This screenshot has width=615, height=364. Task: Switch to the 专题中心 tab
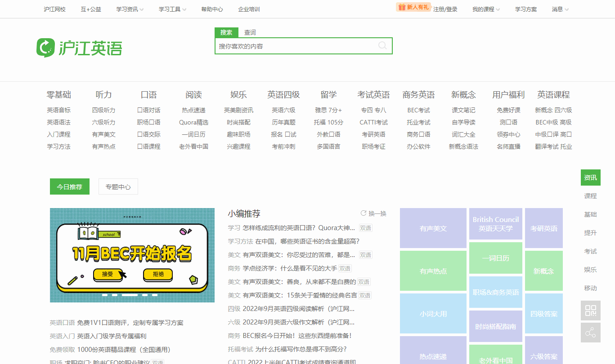pyautogui.click(x=118, y=186)
